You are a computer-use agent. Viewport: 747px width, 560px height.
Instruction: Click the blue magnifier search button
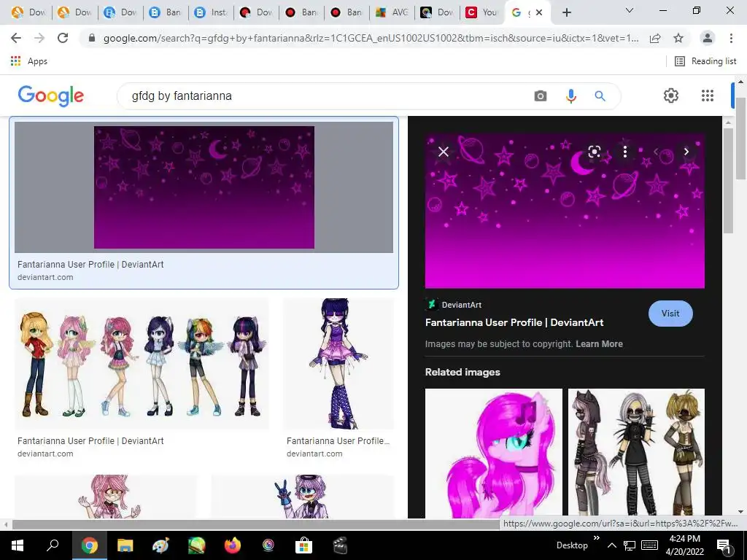point(600,96)
